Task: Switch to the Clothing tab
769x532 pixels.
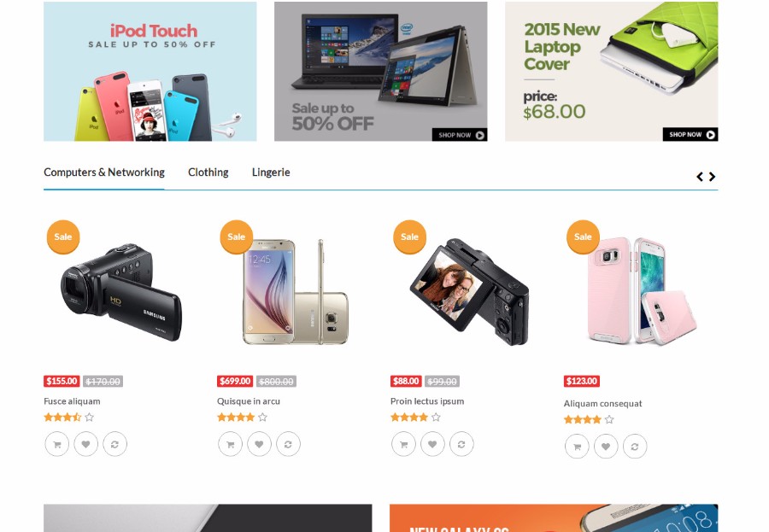Action: click(208, 172)
